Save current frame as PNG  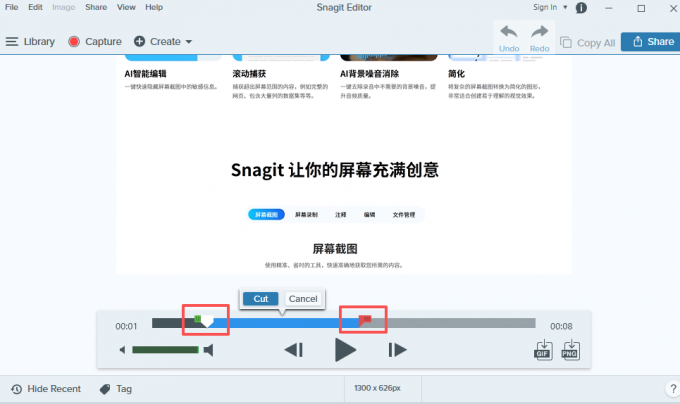click(x=570, y=350)
